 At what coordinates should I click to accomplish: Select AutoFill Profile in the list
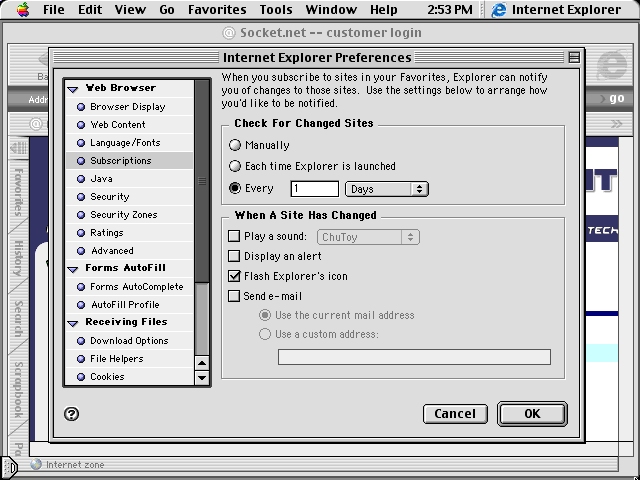click(x=129, y=305)
